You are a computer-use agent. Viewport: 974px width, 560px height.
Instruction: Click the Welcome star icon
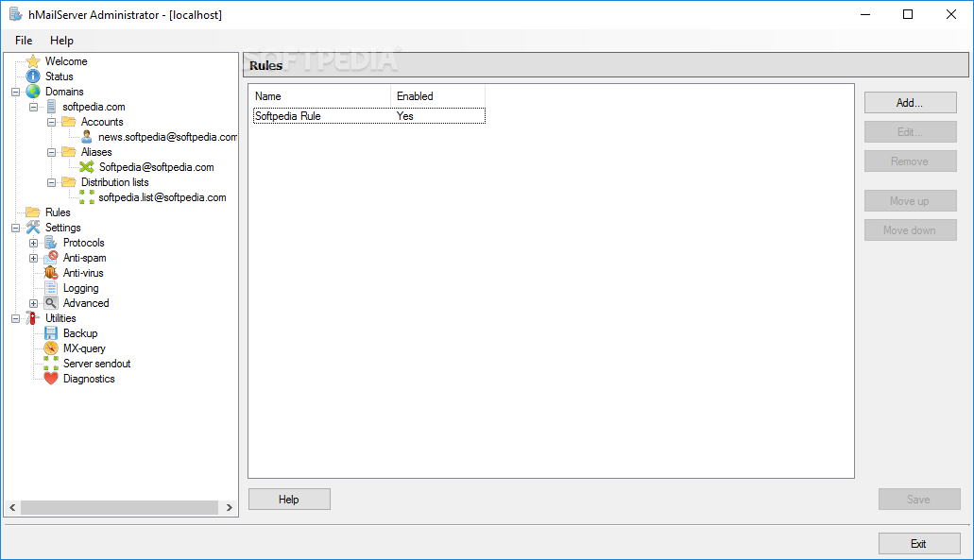pos(33,60)
